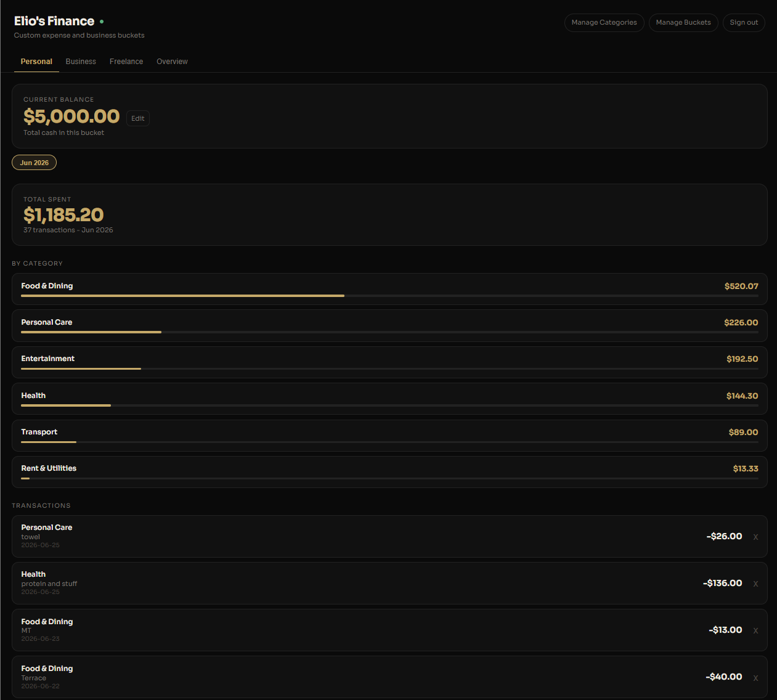Click the Transport progress bar

389,442
